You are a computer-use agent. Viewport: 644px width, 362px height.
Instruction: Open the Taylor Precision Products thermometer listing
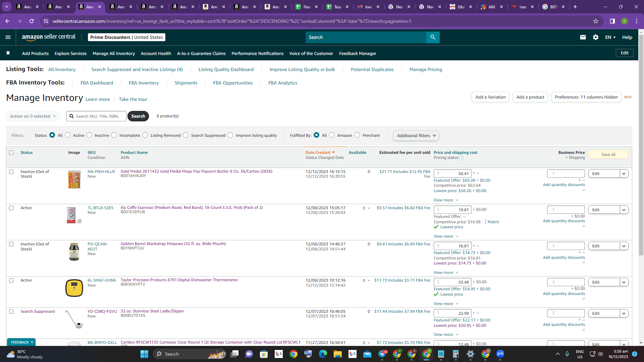click(x=179, y=280)
